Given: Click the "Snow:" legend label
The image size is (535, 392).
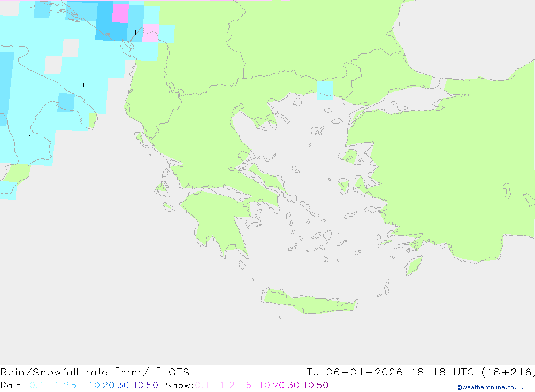Looking at the screenshot, I should click(x=179, y=385).
